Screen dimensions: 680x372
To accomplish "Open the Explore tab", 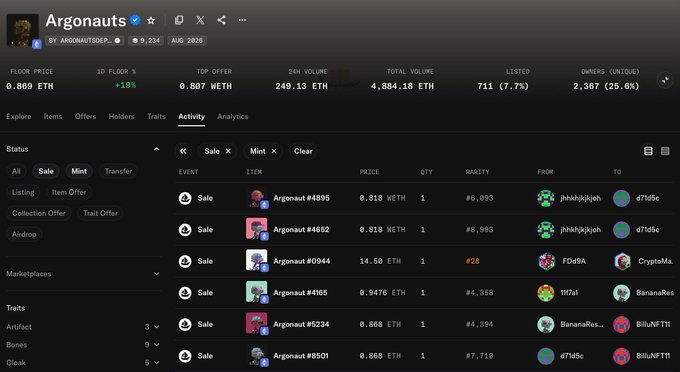I will pos(19,116).
